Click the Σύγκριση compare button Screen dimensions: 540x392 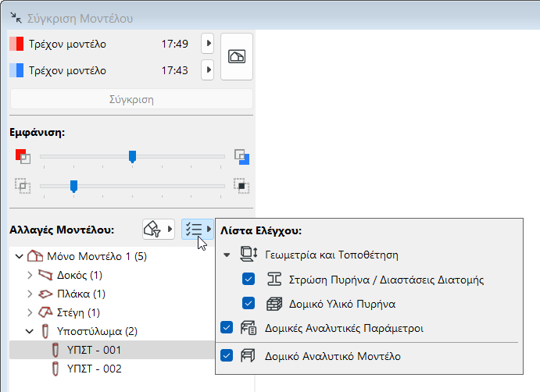131,99
